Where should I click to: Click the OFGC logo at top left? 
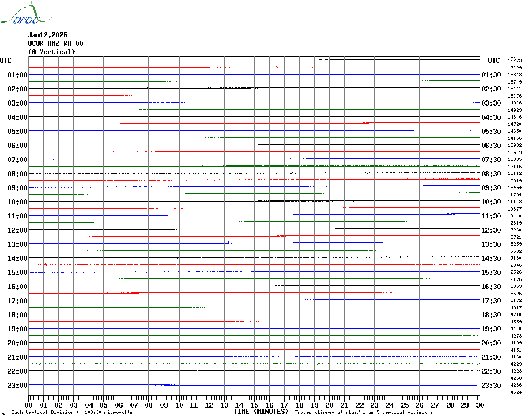pos(26,14)
